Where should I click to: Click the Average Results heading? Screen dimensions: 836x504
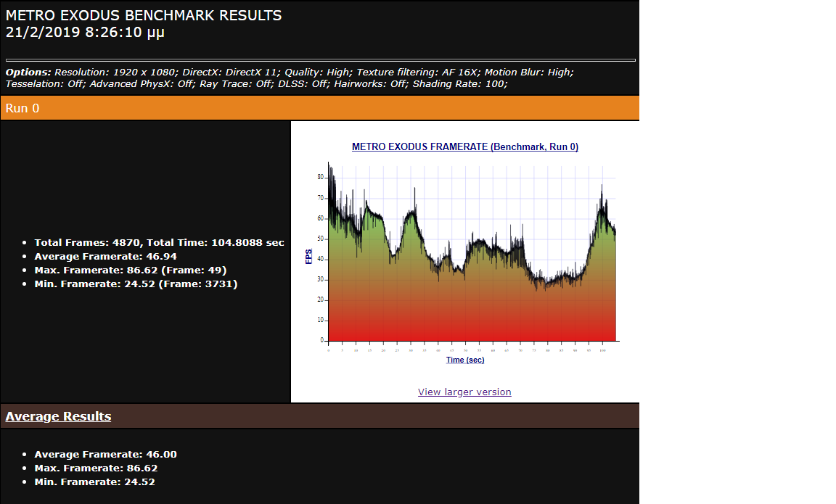58,417
